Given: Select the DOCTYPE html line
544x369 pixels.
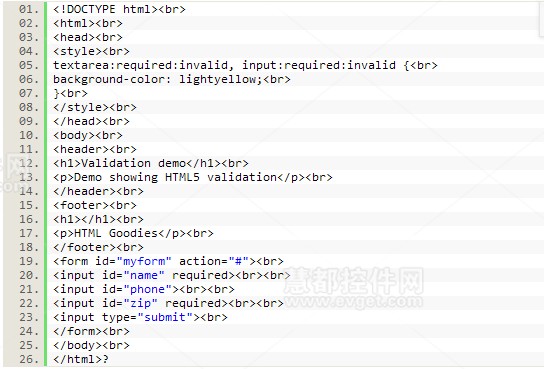Looking at the screenshot, I should tap(119, 9).
